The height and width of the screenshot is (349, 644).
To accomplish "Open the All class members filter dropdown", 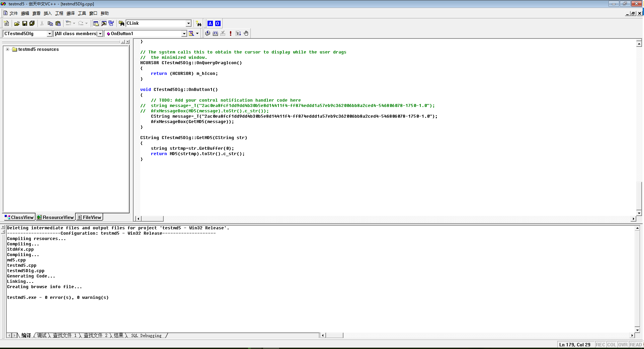I will click(100, 33).
